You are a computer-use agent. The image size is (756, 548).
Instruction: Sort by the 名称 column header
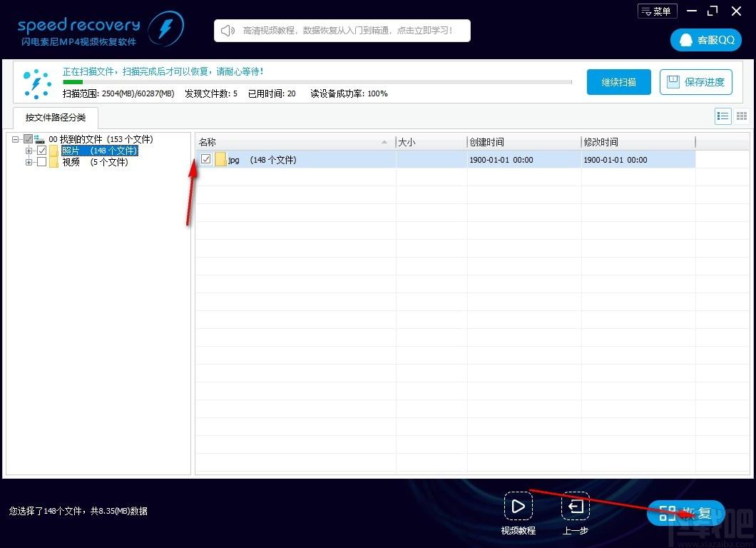click(295, 142)
